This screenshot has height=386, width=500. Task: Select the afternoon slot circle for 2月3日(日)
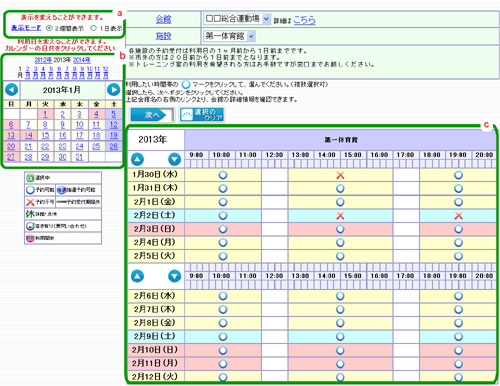click(340, 229)
